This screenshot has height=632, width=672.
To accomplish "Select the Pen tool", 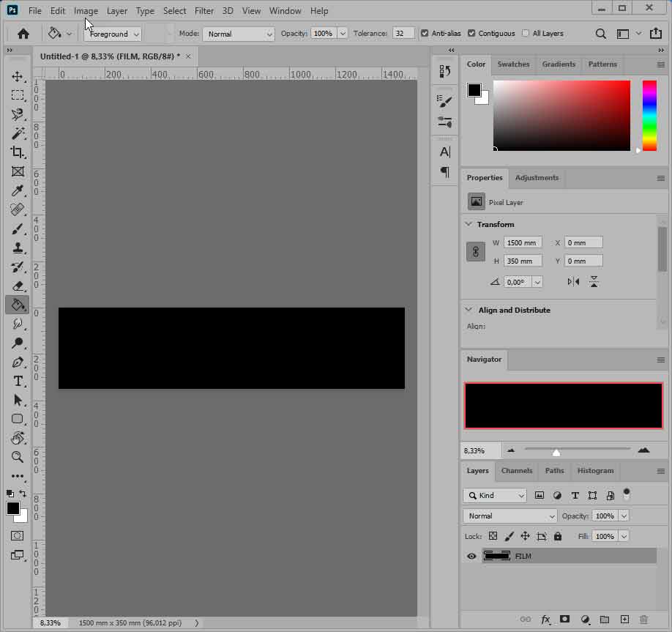I will pyautogui.click(x=17, y=363).
